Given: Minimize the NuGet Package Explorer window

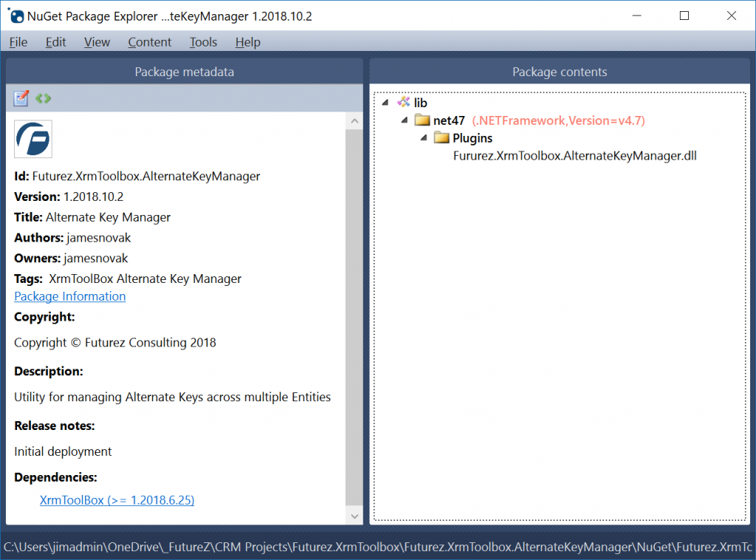Looking at the screenshot, I should [637, 16].
